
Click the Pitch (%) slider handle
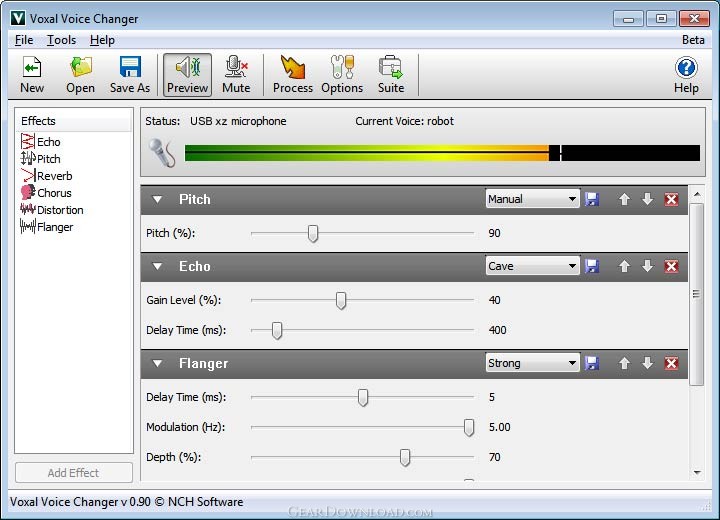click(x=313, y=233)
